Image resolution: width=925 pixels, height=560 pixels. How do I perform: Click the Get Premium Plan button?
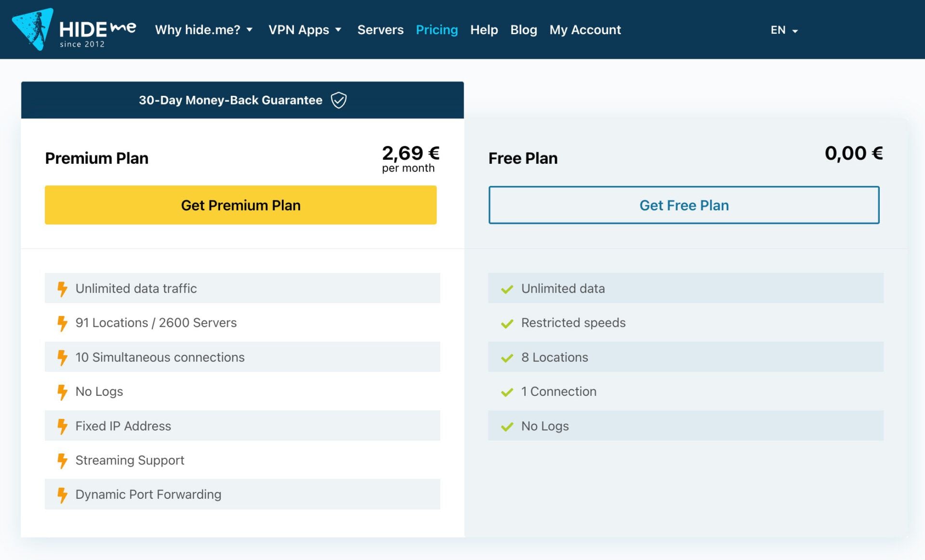click(240, 205)
